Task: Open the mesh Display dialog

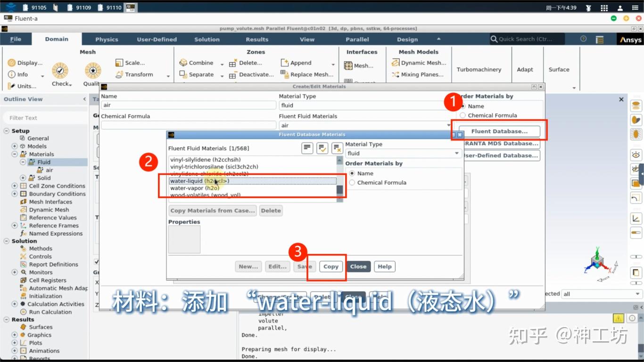Action: click(x=25, y=63)
